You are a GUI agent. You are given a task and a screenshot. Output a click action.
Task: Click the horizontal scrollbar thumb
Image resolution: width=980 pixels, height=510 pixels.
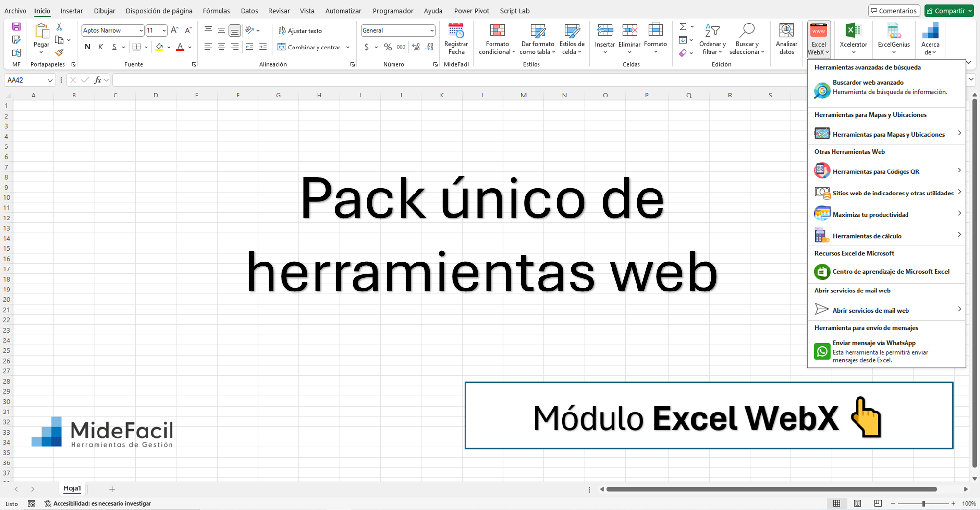[x=772, y=489]
